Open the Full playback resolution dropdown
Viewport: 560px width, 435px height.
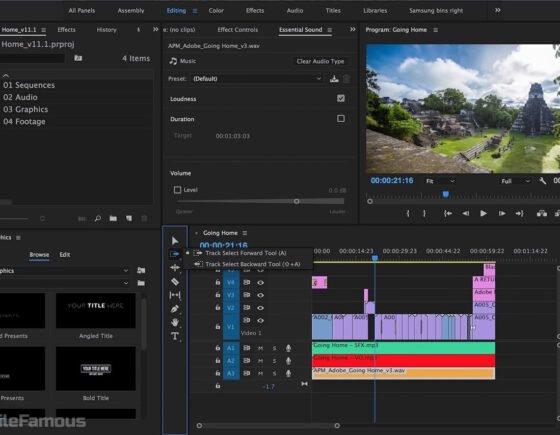point(515,181)
